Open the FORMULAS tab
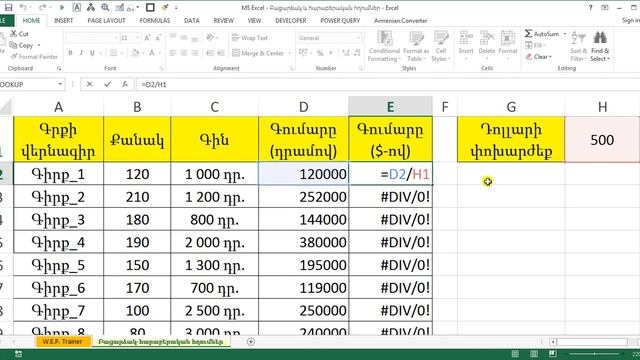Image resolution: width=640 pixels, height=360 pixels. tap(154, 20)
